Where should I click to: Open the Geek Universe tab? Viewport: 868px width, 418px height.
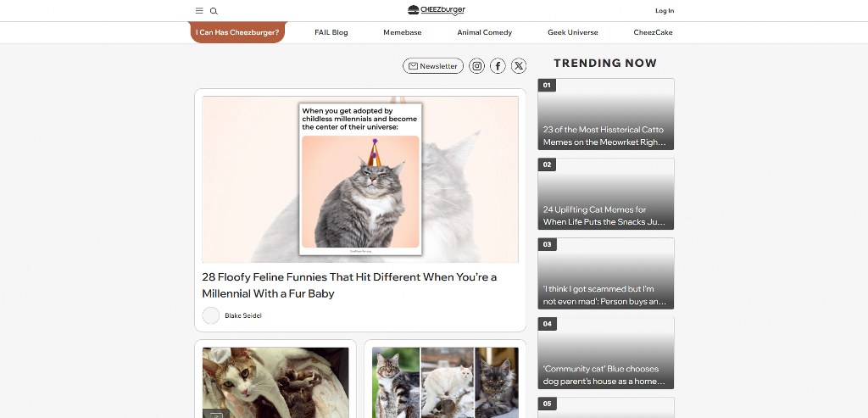click(572, 32)
